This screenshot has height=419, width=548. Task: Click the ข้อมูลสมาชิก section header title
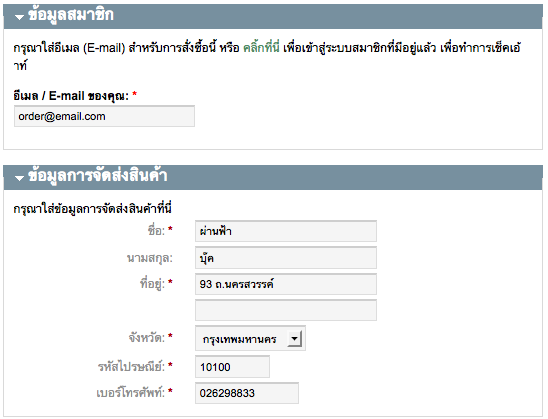(x=71, y=15)
